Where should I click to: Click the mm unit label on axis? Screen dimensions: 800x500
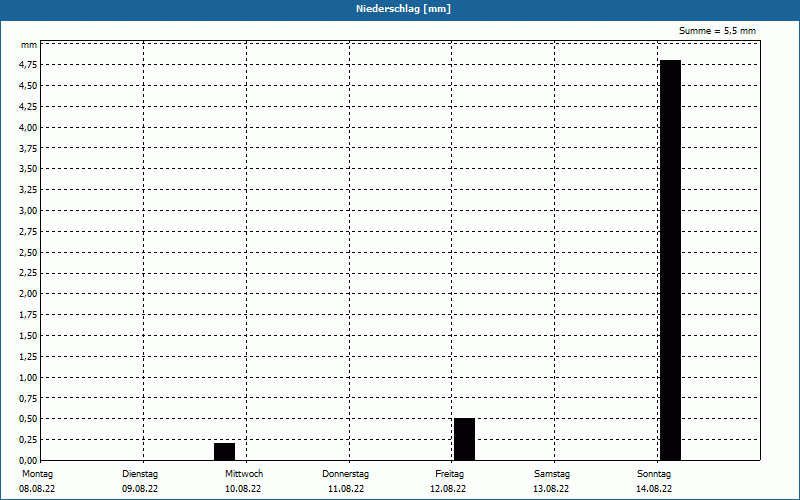point(29,45)
